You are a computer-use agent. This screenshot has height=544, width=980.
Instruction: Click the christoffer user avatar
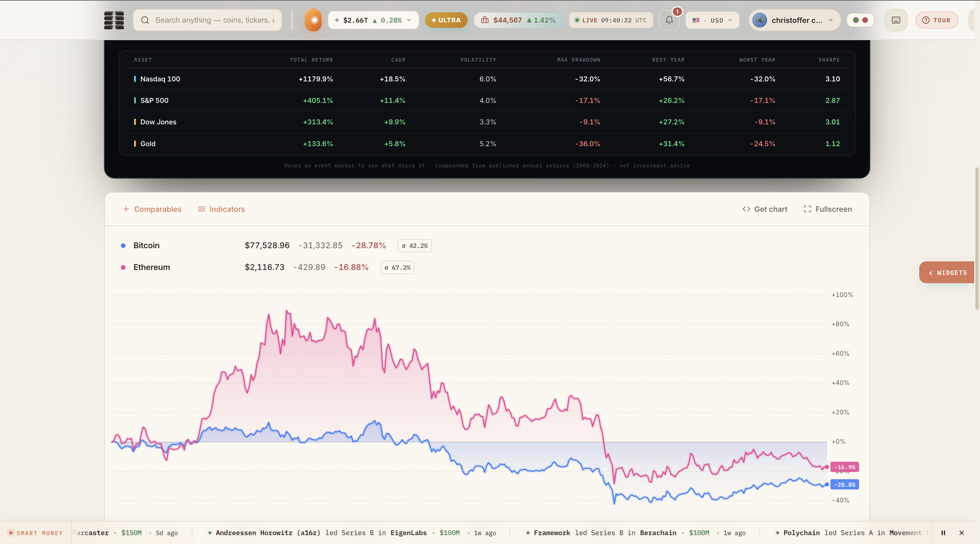(x=760, y=20)
